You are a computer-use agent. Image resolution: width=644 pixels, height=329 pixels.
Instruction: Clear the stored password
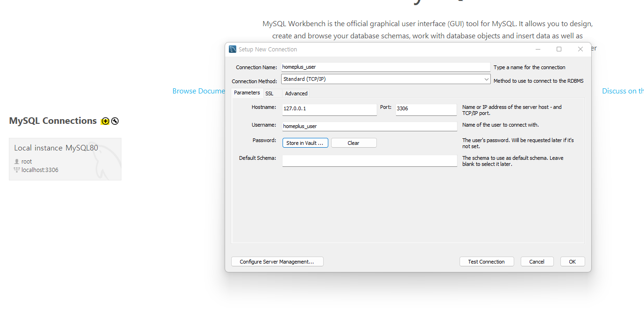coord(354,143)
